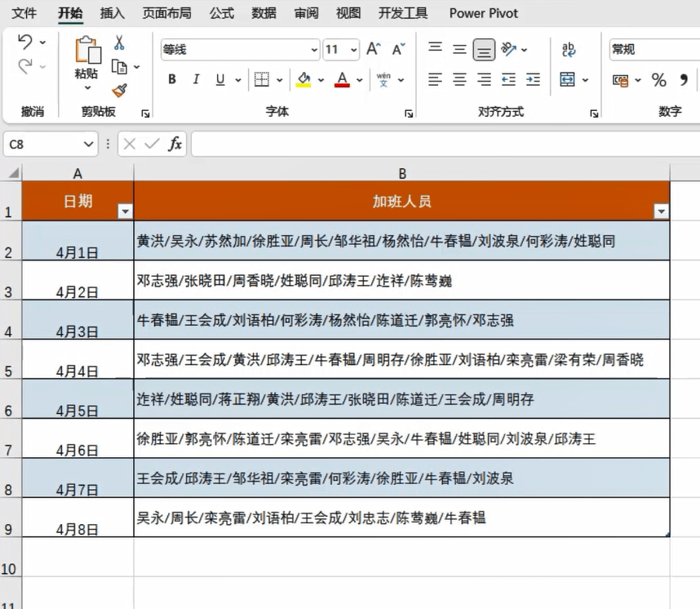Apply italic formatting
This screenshot has height=609, width=700.
point(195,80)
